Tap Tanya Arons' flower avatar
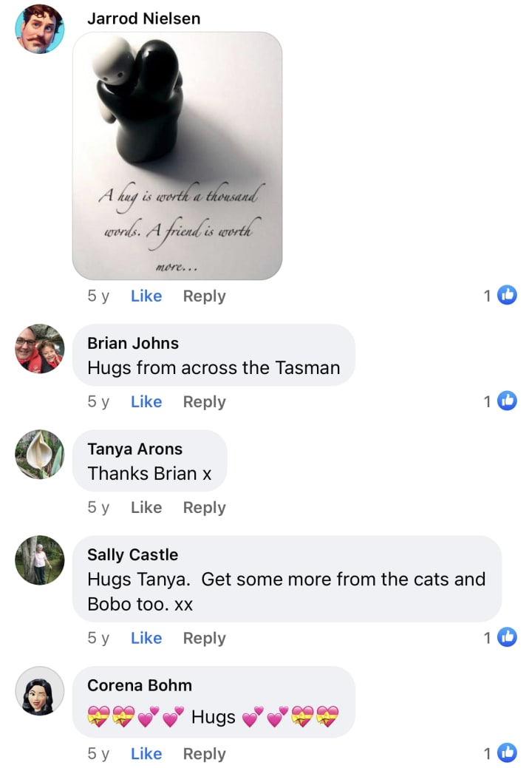The width and height of the screenshot is (532, 768). [x=40, y=455]
